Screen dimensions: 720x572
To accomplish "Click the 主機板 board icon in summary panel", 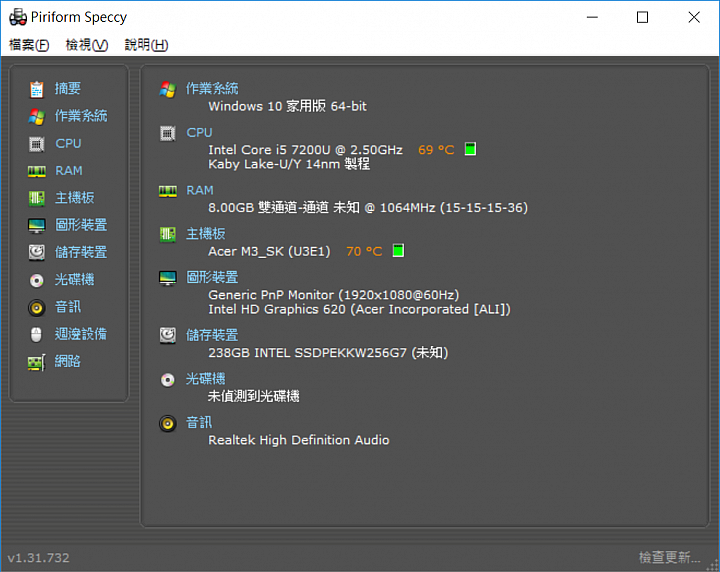I will coord(168,235).
